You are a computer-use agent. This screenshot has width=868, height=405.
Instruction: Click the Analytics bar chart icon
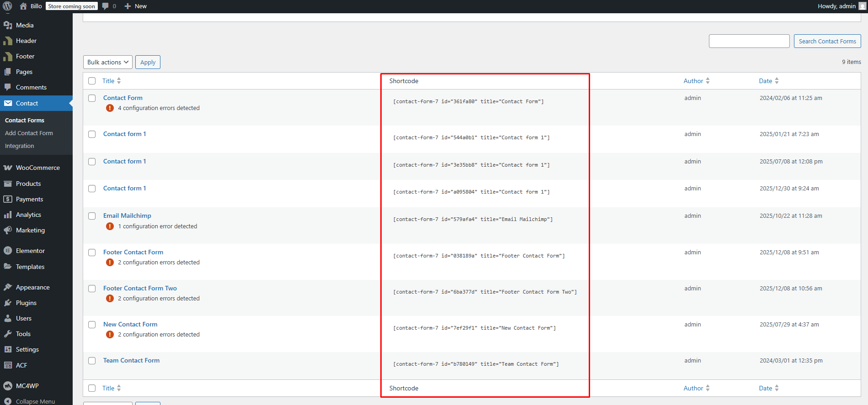[x=8, y=215]
